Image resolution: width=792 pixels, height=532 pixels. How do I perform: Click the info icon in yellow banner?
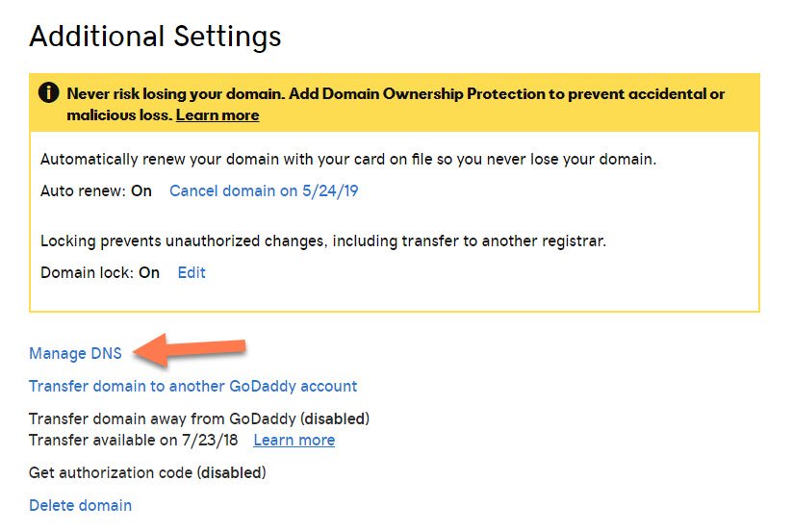click(48, 93)
